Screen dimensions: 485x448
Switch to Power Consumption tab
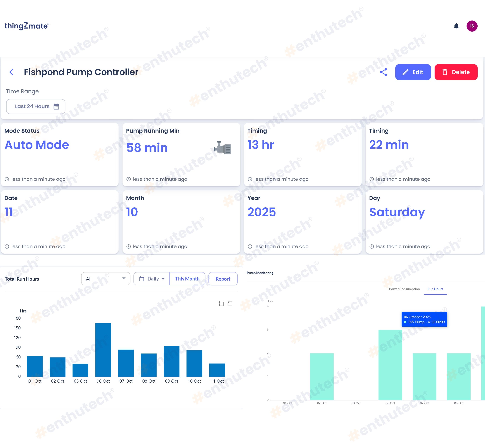(404, 289)
